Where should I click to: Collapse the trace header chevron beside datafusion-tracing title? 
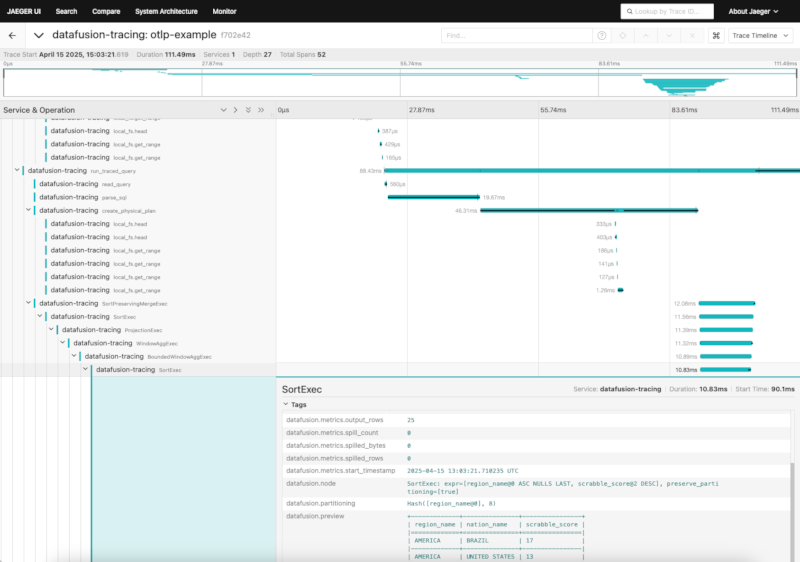point(38,35)
